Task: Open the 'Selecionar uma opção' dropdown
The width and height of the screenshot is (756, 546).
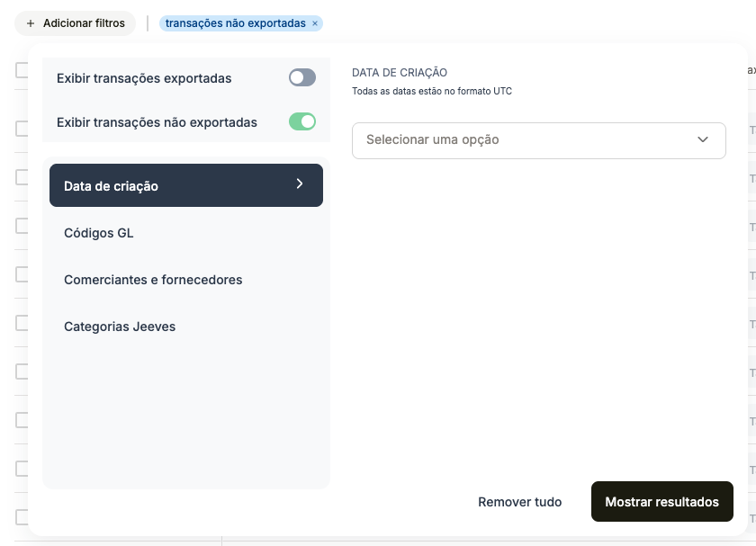Action: pos(538,140)
